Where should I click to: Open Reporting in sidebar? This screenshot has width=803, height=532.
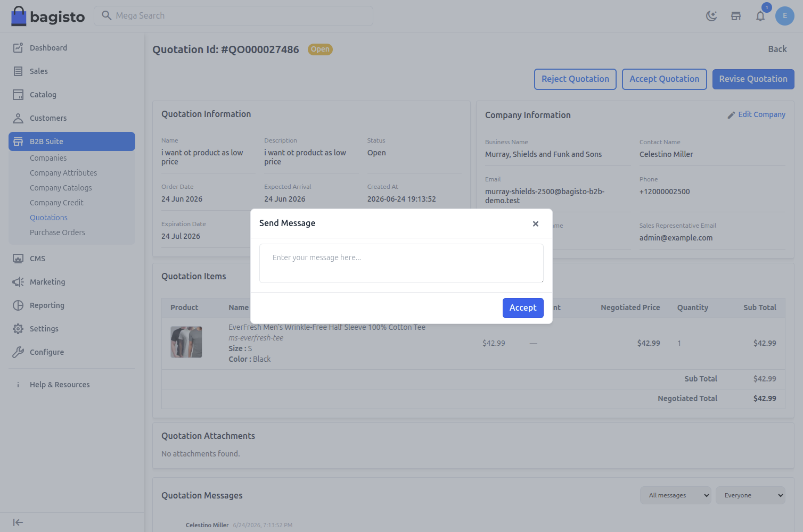point(72,305)
